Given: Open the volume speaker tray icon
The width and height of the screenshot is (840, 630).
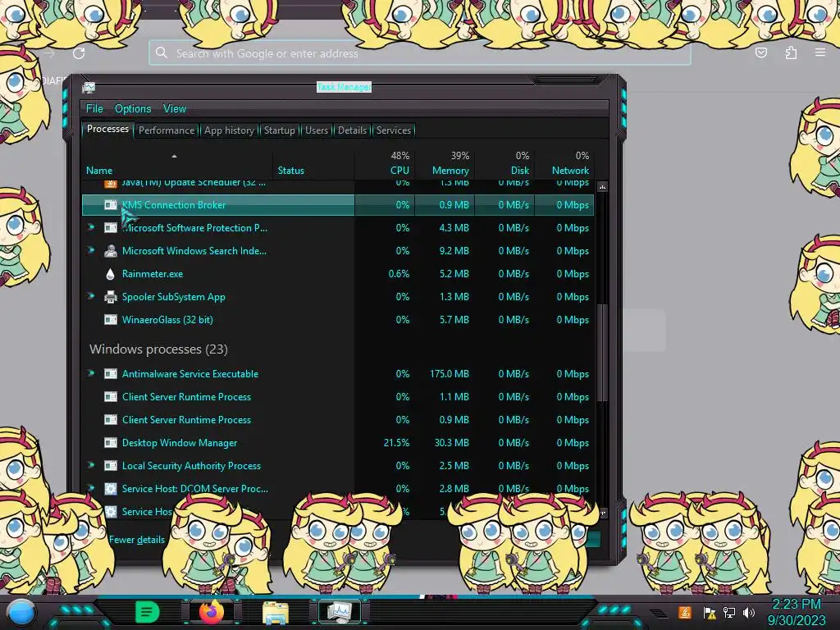Looking at the screenshot, I should pos(749,613).
